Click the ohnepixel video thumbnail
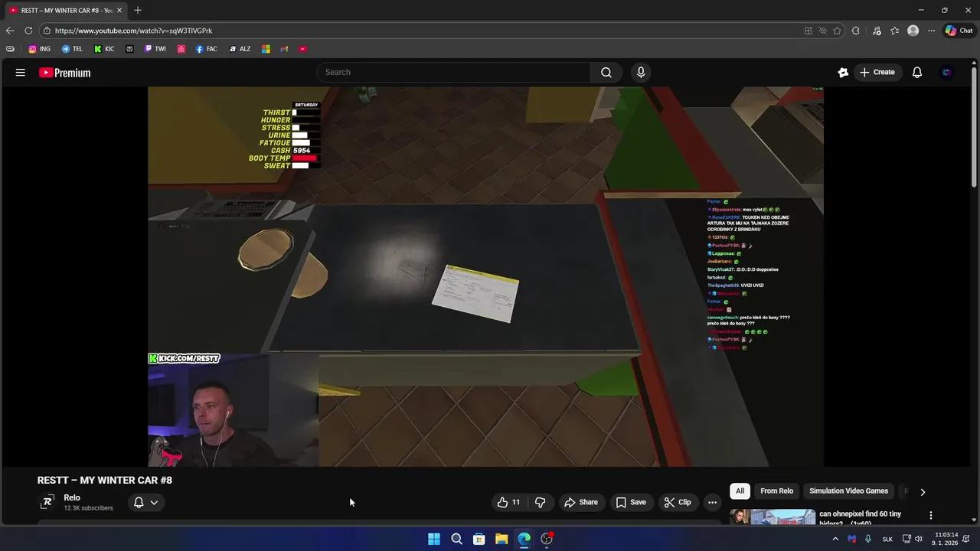 (773, 517)
